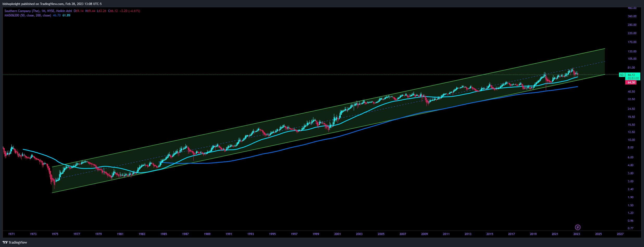Click the change value −3.20 (−4.61%)

coord(130,11)
